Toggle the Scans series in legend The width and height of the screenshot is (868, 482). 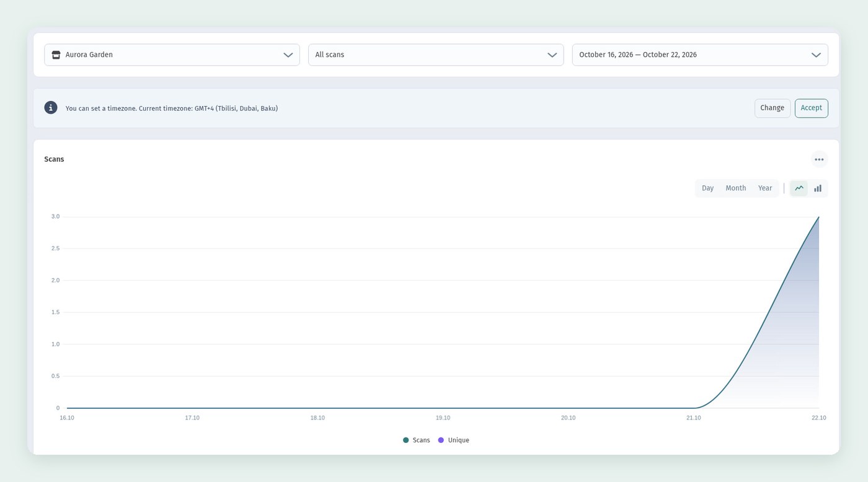(x=416, y=440)
